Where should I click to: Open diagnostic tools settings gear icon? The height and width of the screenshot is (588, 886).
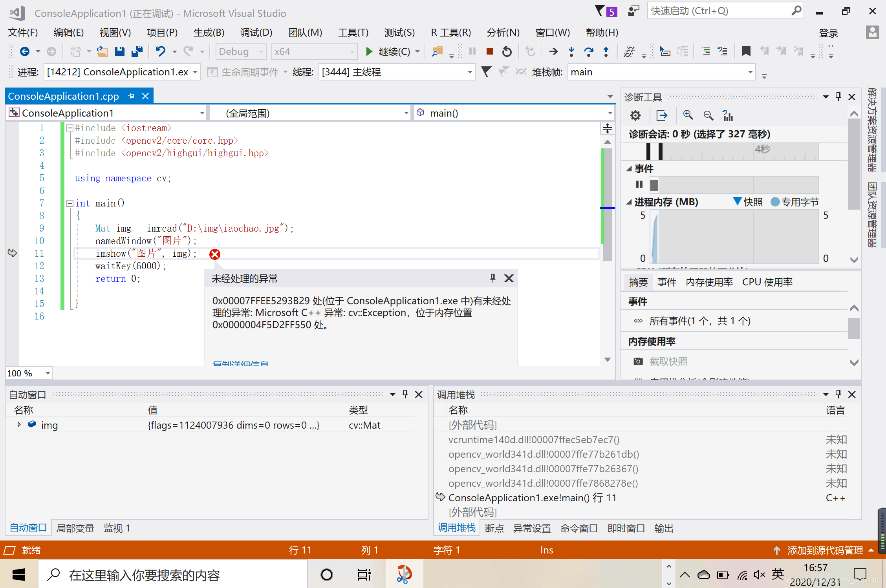click(635, 115)
